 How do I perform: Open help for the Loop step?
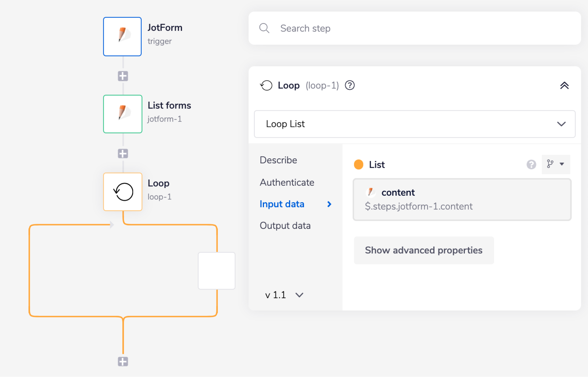350,85
